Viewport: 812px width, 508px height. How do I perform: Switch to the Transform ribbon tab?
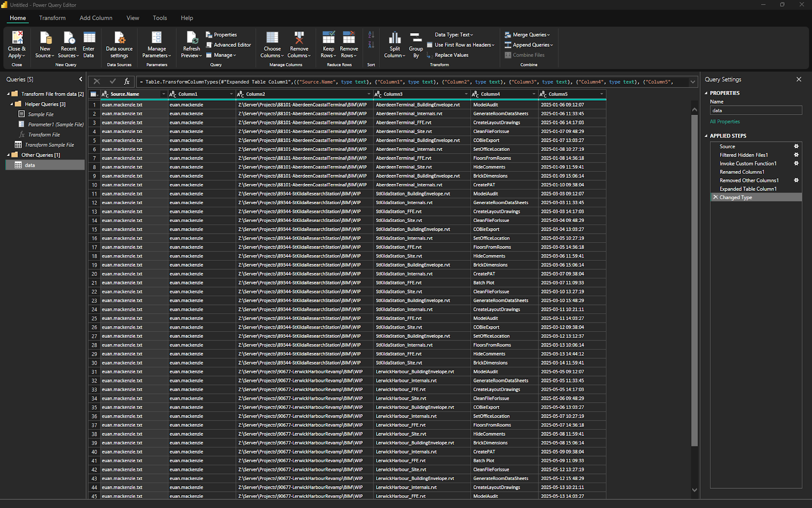click(x=52, y=18)
